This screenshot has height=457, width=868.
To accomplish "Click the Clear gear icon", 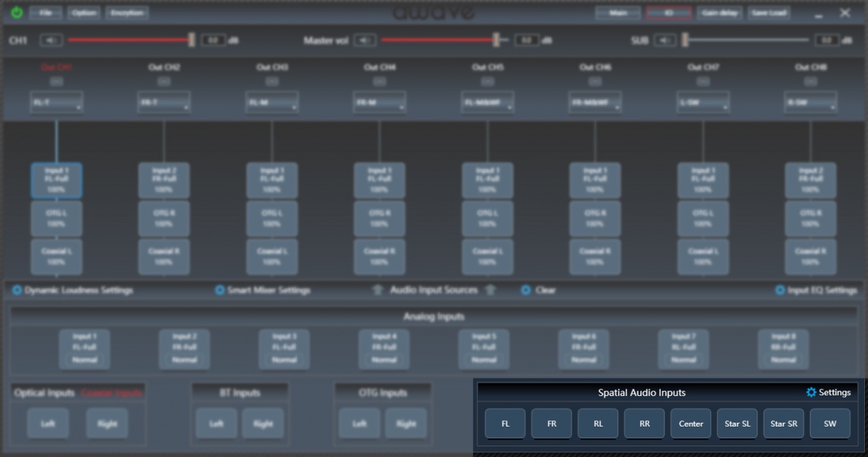I will point(526,290).
